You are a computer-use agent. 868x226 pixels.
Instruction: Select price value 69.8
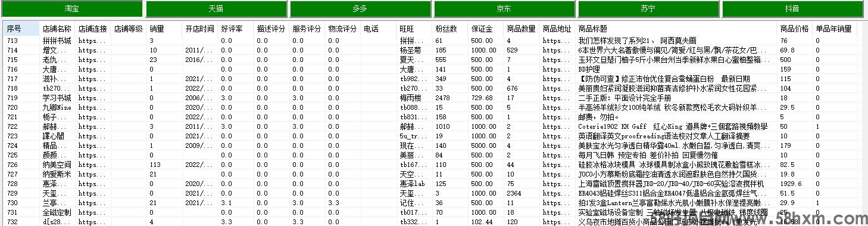(x=788, y=50)
